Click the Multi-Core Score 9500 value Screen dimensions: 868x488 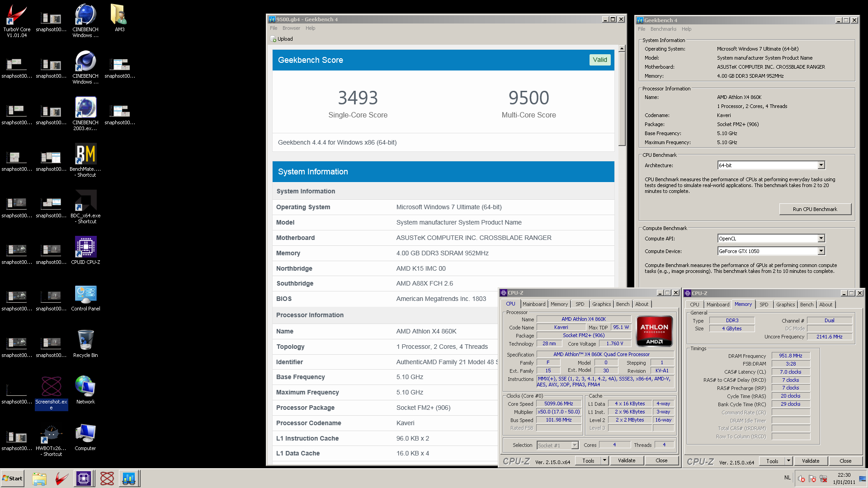(x=528, y=98)
